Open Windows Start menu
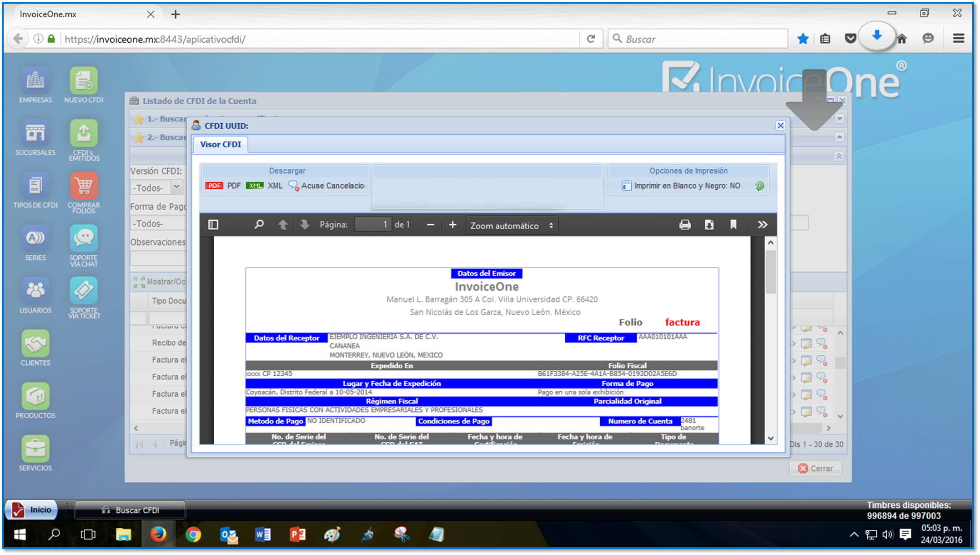Image resolution: width=980 pixels, height=555 pixels. point(20,535)
